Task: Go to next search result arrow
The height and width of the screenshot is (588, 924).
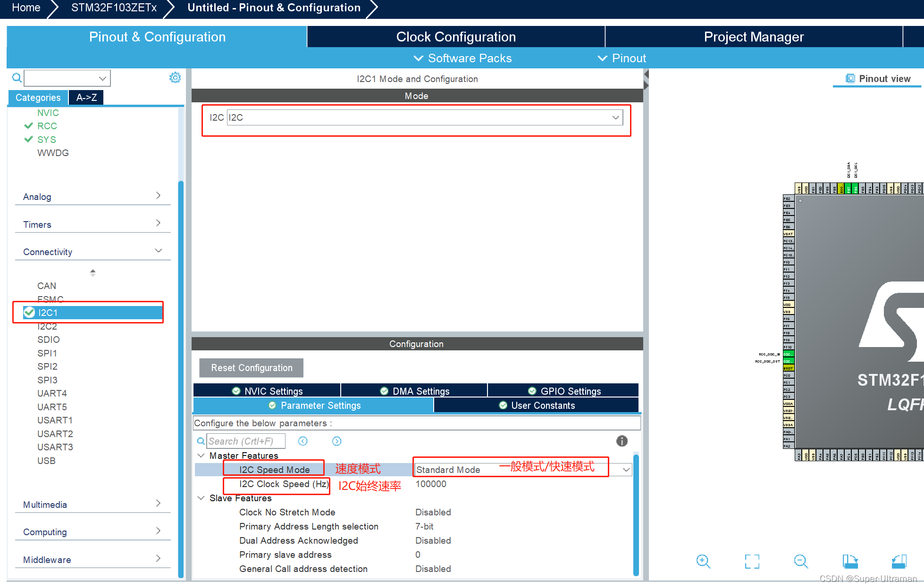Action: (336, 441)
